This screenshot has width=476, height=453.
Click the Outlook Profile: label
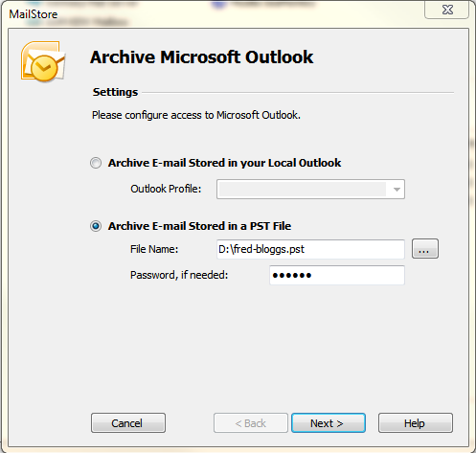click(166, 189)
